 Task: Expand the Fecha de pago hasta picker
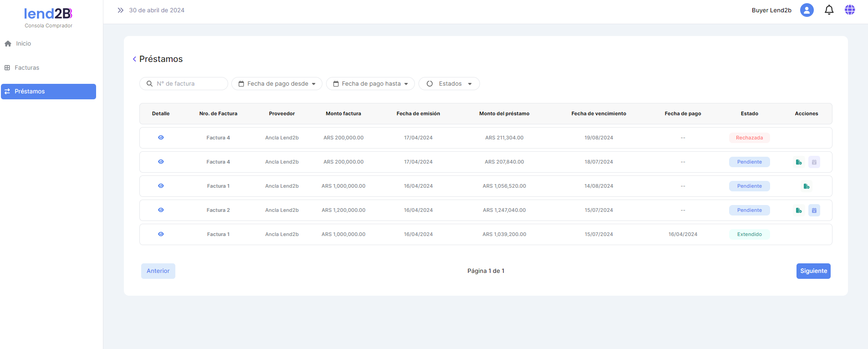point(370,84)
